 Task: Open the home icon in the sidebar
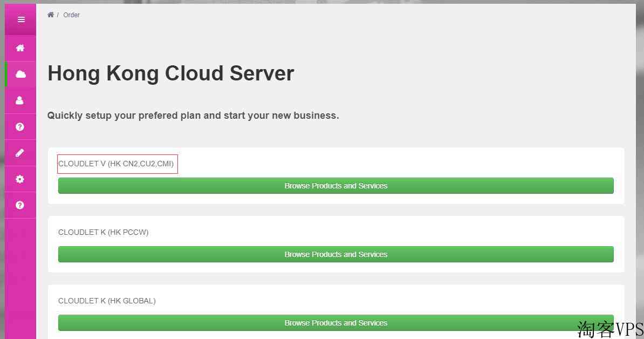[20, 48]
